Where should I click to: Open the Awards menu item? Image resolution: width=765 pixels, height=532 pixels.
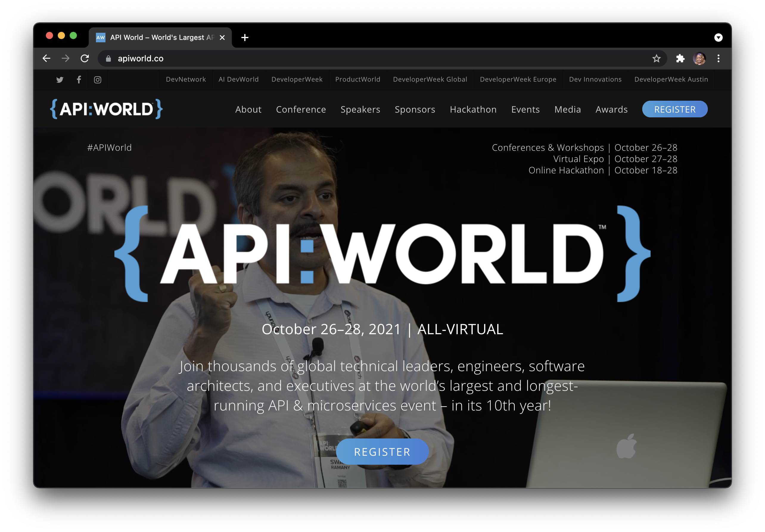point(611,109)
